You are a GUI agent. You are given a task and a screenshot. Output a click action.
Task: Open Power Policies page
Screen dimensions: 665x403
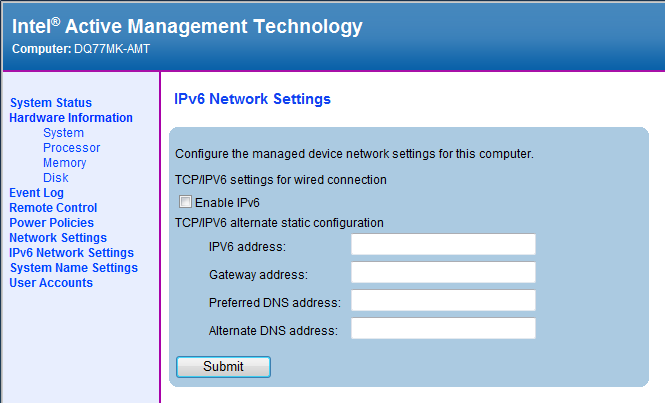pyautogui.click(x=51, y=223)
